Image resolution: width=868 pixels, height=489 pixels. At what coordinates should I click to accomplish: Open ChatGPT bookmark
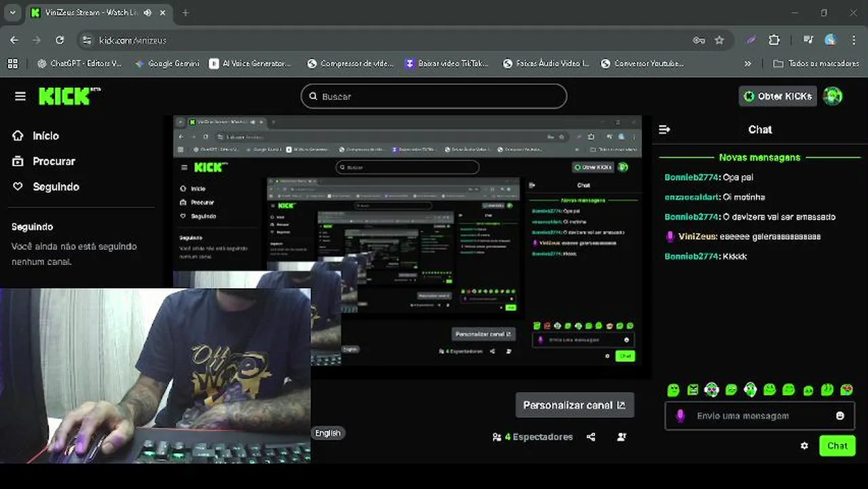coord(79,63)
